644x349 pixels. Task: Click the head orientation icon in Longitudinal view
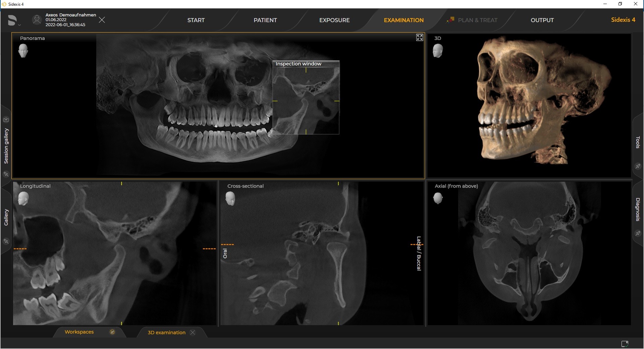coord(23,199)
